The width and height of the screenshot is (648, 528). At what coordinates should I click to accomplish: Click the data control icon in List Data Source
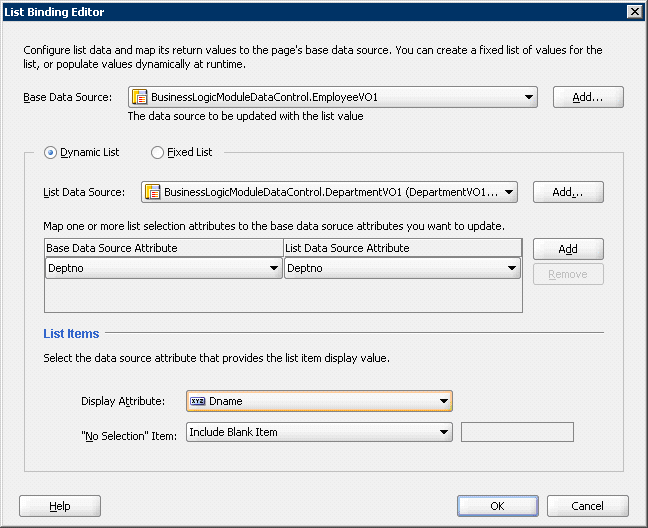153,192
